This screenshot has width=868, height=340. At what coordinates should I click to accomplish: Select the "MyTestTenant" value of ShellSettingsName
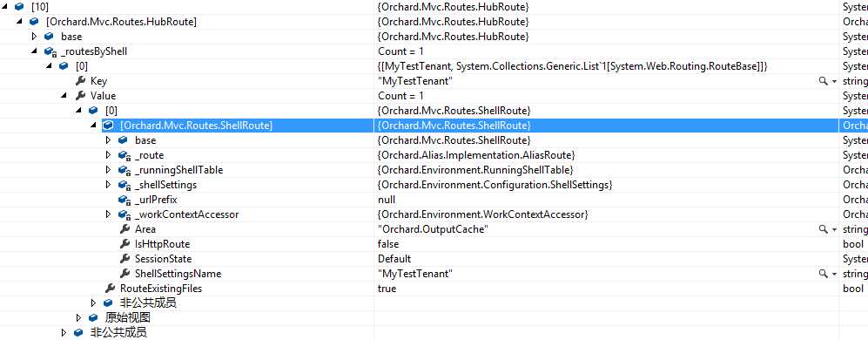415,274
